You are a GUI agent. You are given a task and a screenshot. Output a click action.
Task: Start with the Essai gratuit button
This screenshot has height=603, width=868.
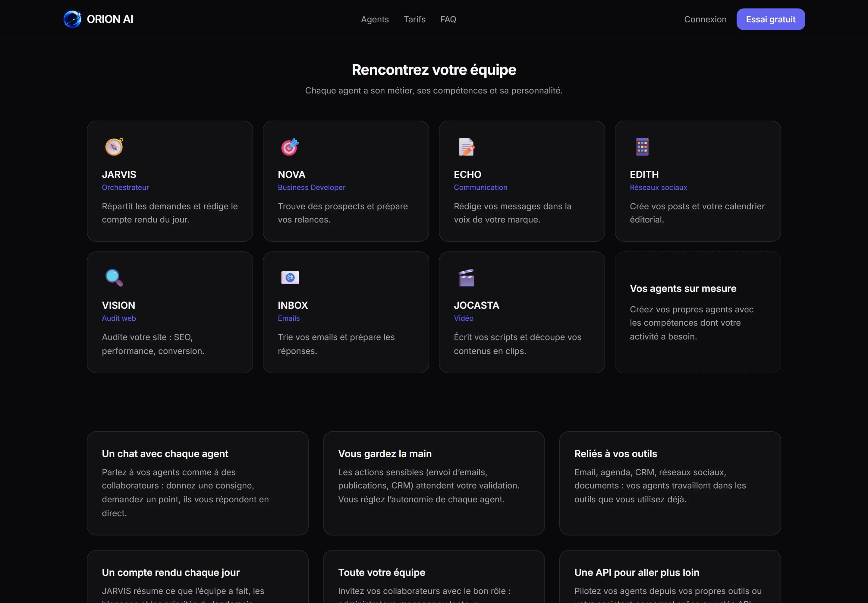tap(771, 19)
